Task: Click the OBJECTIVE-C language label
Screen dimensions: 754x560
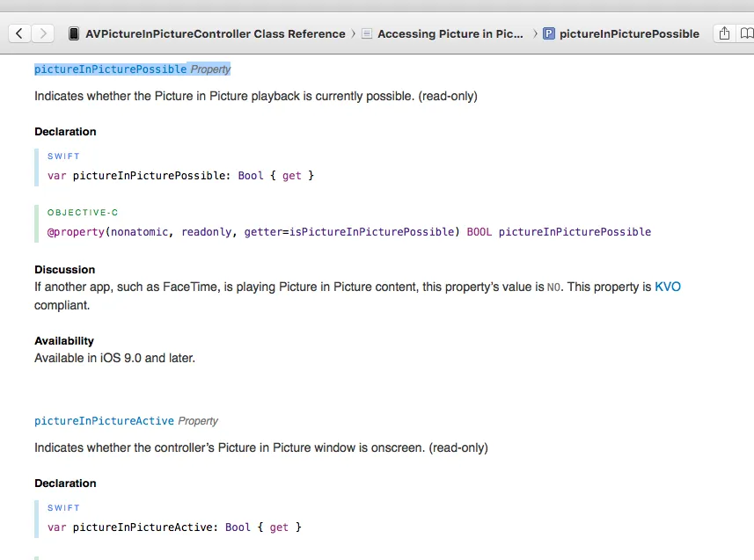Action: [x=83, y=213]
